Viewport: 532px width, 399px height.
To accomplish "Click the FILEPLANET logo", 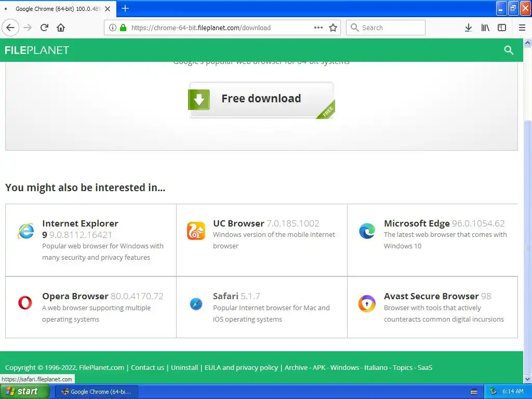I will coord(37,50).
